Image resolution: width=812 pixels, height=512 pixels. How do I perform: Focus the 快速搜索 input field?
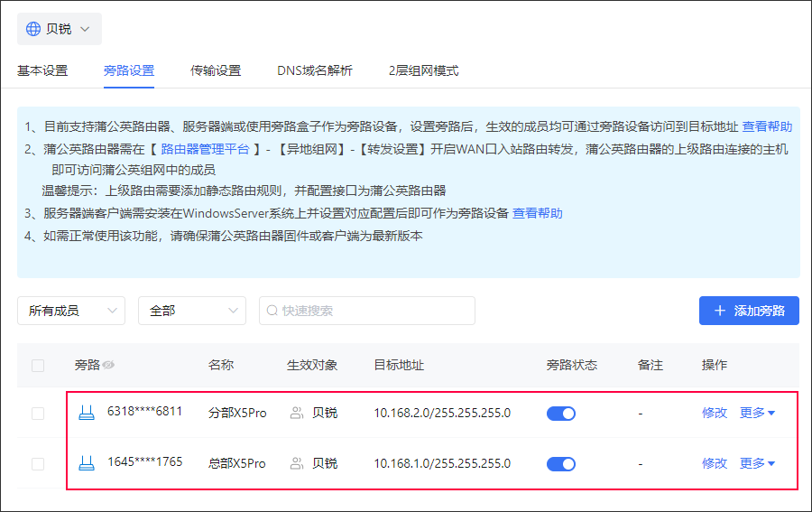367,311
